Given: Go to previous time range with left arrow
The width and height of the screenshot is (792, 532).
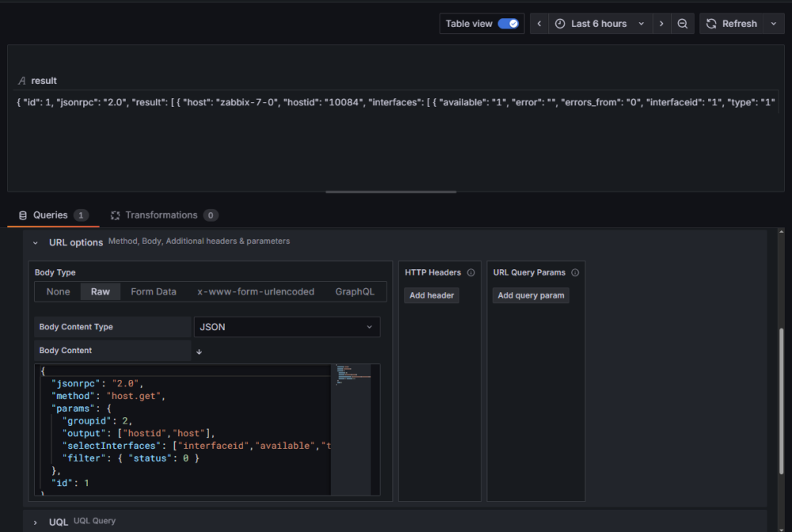Looking at the screenshot, I should pyautogui.click(x=539, y=24).
